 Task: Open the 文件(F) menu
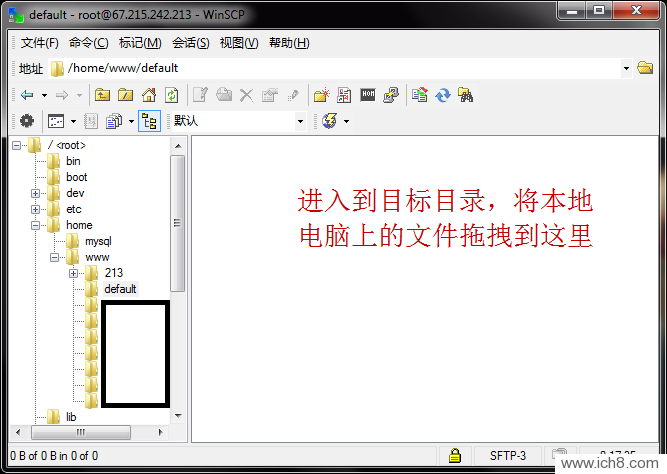click(x=40, y=43)
